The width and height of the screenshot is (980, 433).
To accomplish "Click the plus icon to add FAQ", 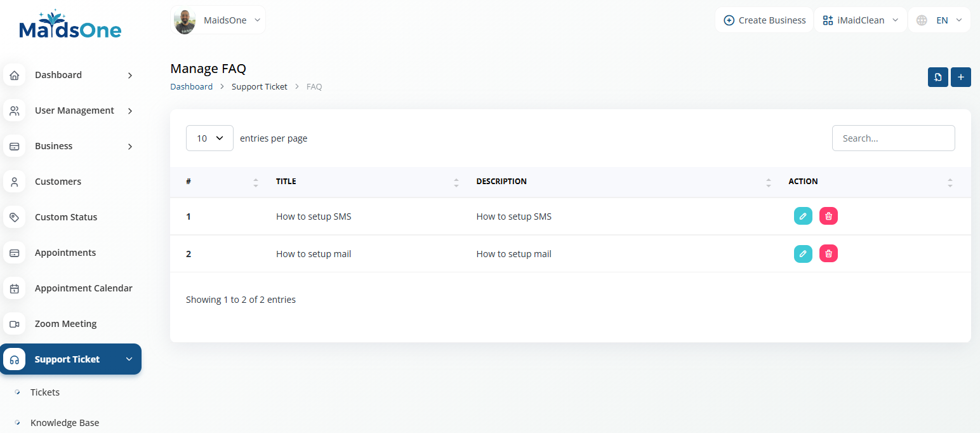I will click(960, 77).
